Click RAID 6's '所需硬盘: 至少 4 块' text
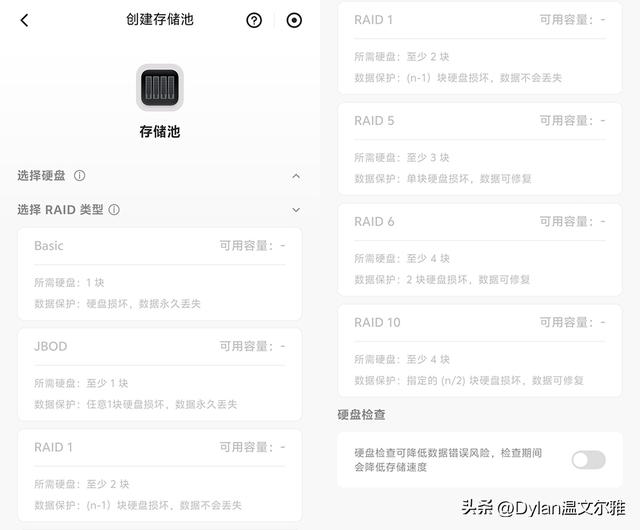This screenshot has height=530, width=640. pos(402,258)
